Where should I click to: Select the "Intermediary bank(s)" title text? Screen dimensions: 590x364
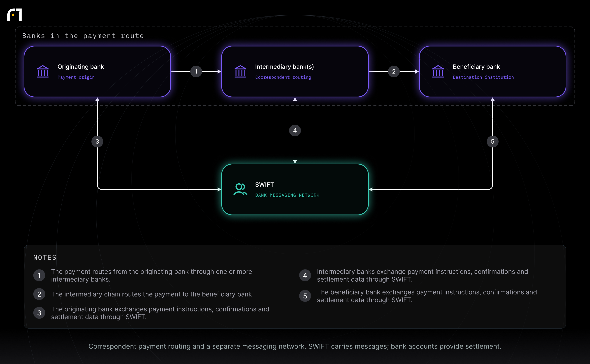tap(284, 67)
